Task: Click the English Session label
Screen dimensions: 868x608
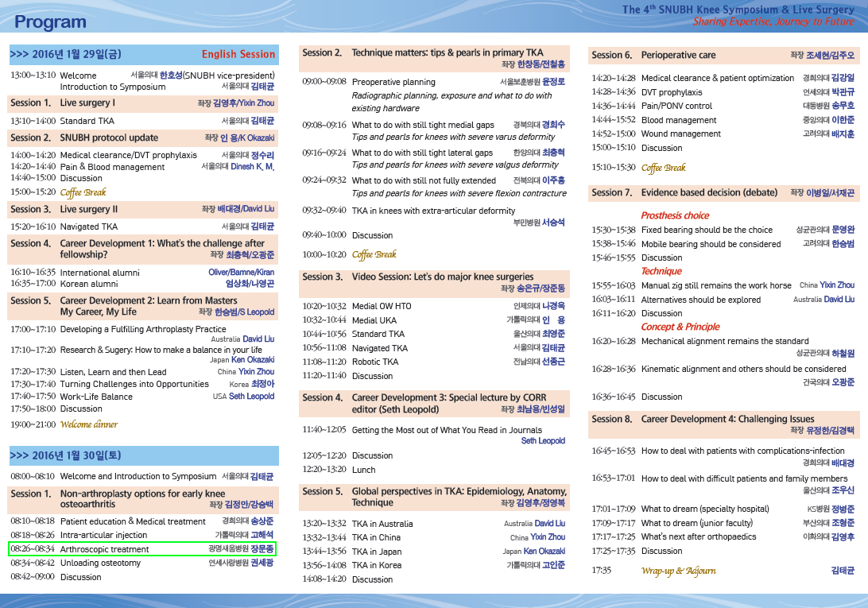Action: pos(238,54)
